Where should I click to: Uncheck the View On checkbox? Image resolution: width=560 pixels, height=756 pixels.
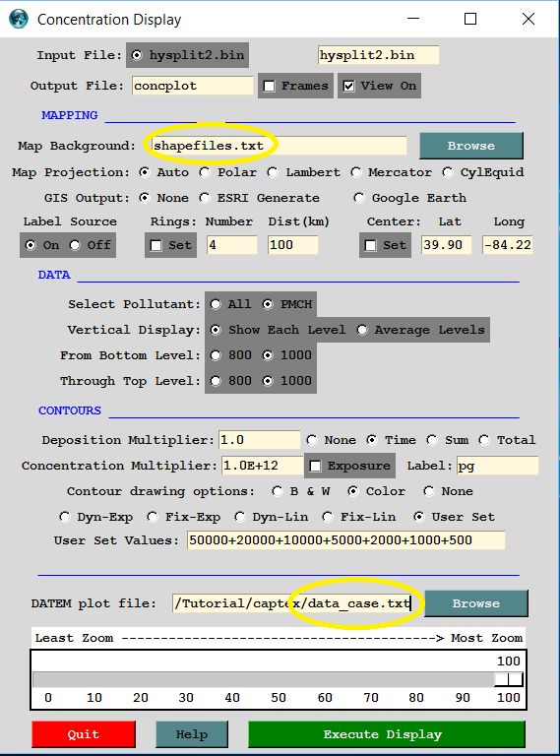click(348, 86)
